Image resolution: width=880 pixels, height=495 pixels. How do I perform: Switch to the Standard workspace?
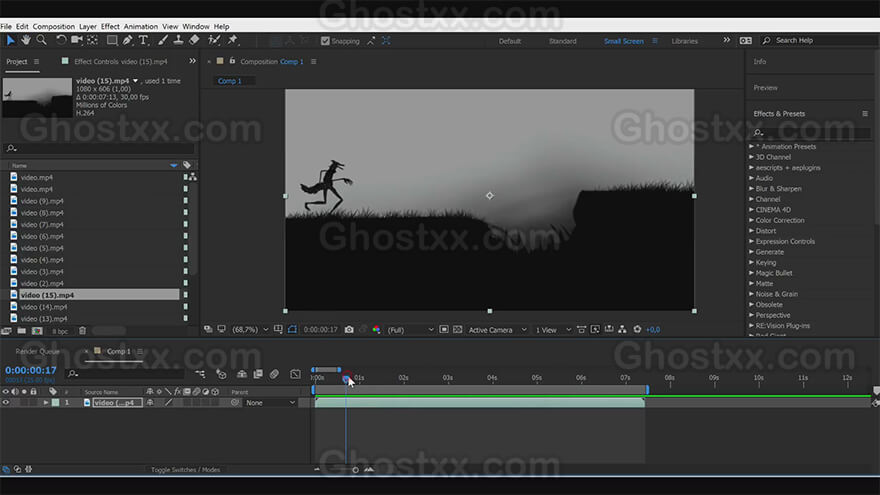pyautogui.click(x=562, y=41)
